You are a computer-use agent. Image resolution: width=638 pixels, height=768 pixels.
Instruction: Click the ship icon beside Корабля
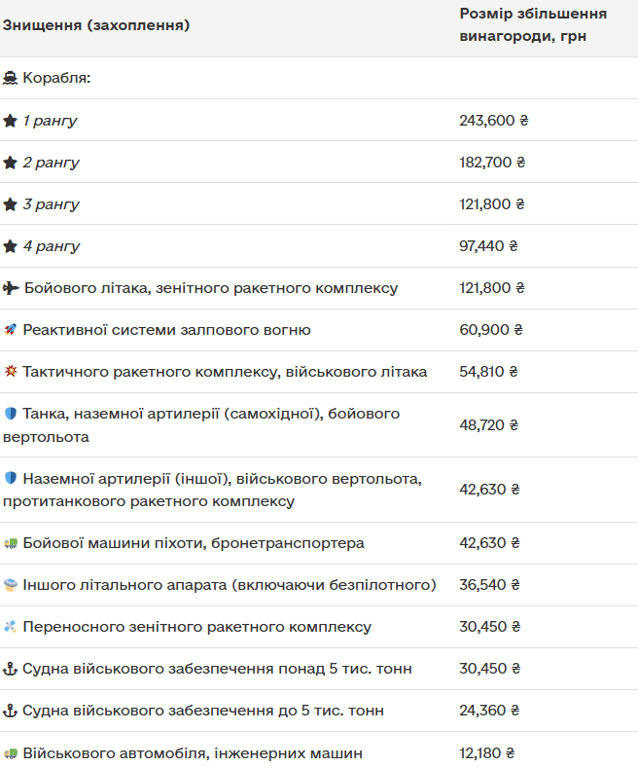(10, 78)
